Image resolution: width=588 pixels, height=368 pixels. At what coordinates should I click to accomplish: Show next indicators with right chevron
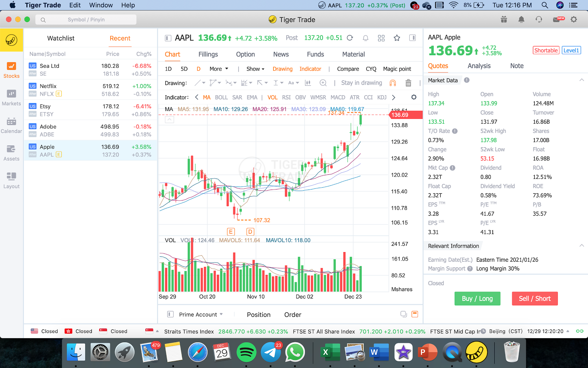pos(394,98)
